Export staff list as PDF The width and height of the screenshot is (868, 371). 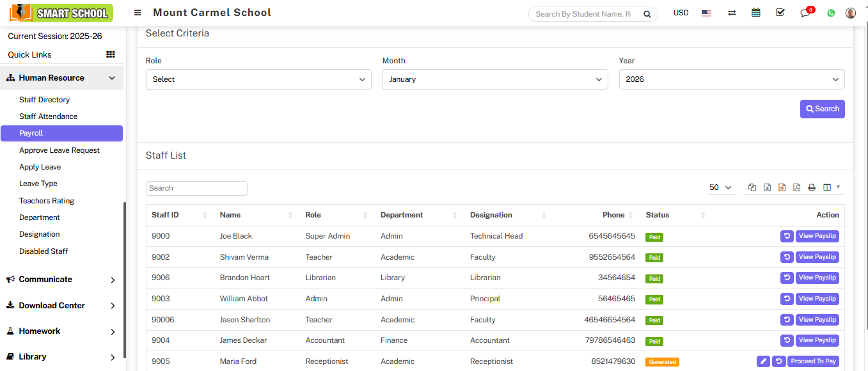click(796, 187)
